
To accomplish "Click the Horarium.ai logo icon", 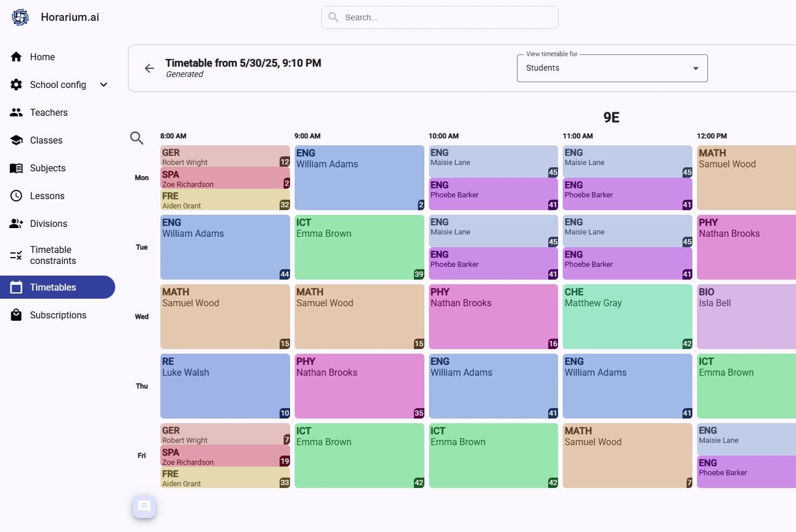I will 20,17.
